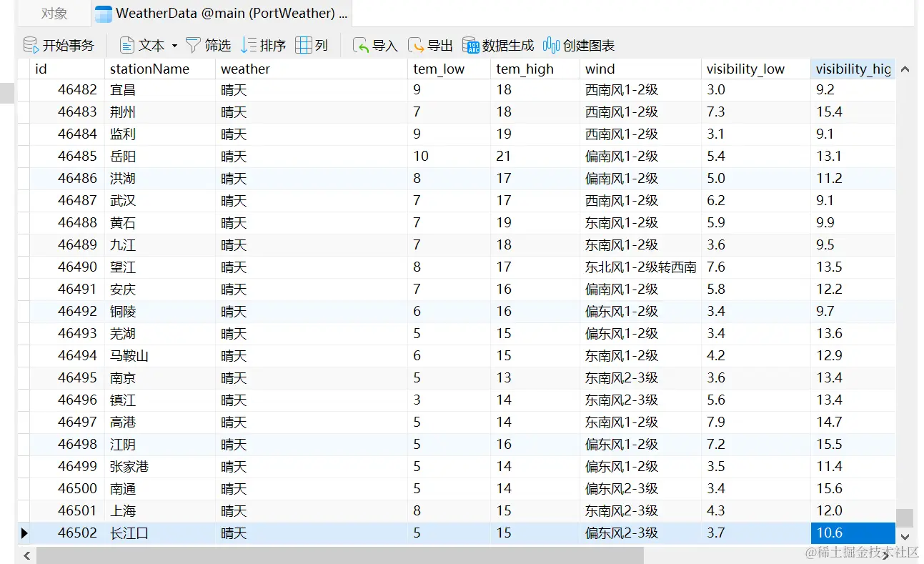Select tem_high cell 21 in 岳阳 row
Viewport: 924px width, 564px height.
[x=535, y=156]
